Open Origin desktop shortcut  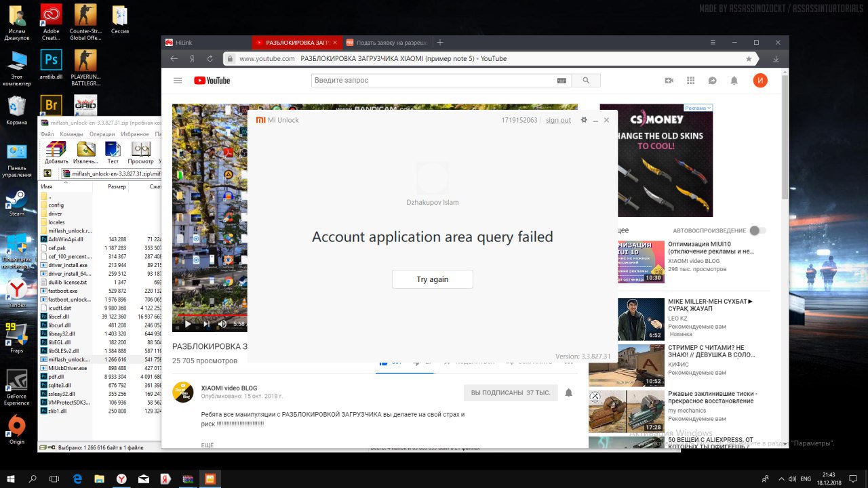[16, 431]
